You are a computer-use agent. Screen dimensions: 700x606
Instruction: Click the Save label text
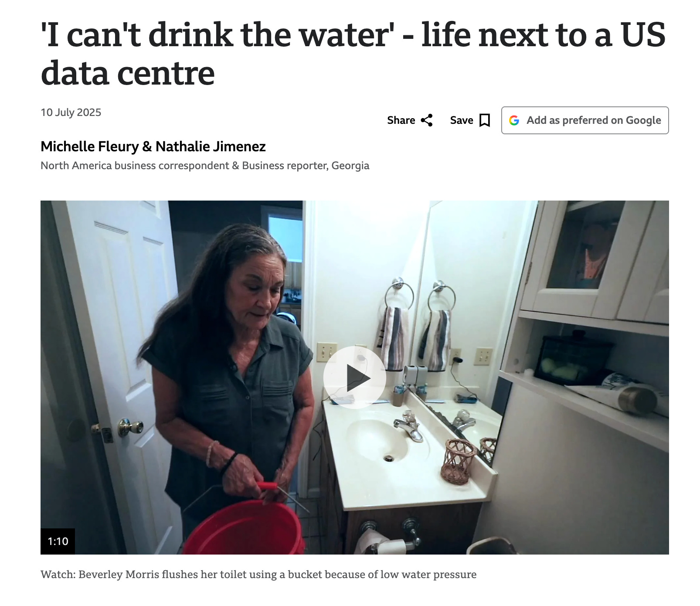tap(462, 120)
